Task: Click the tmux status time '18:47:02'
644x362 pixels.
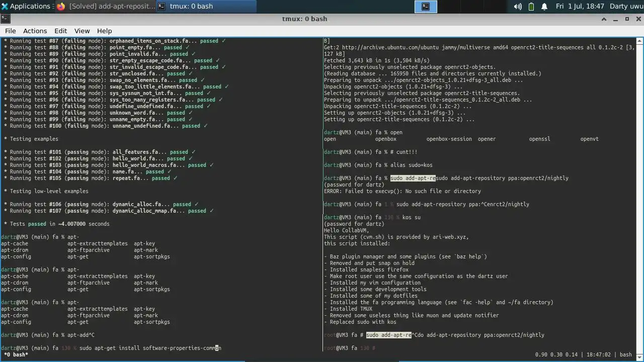Action: (x=598, y=354)
